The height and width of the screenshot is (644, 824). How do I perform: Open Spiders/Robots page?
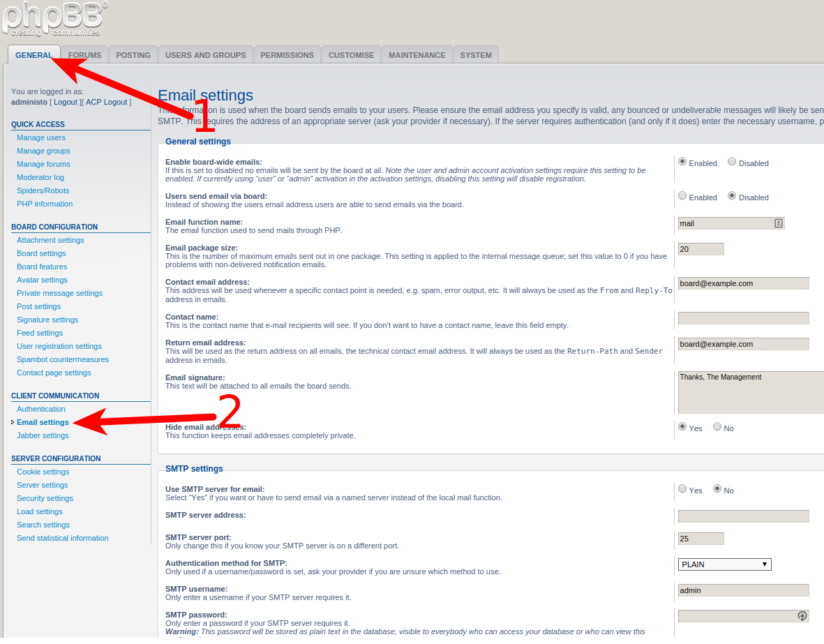(x=43, y=190)
